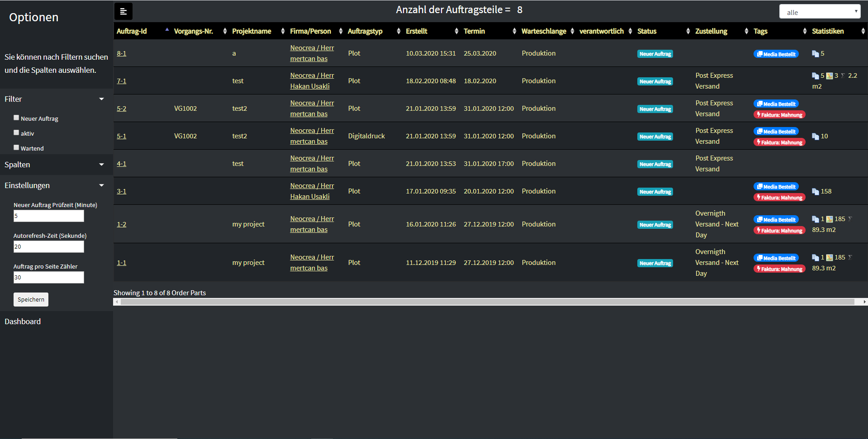
Task: Sort table by Tags column
Action: [780, 31]
